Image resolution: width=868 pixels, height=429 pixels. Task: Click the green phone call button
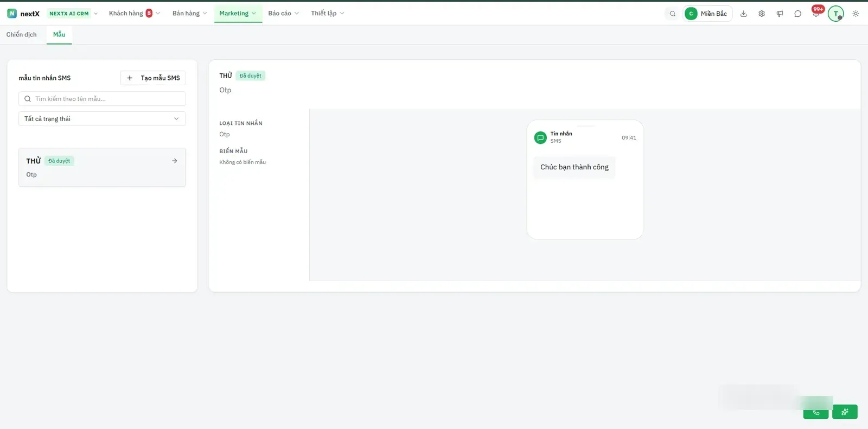[x=816, y=412]
